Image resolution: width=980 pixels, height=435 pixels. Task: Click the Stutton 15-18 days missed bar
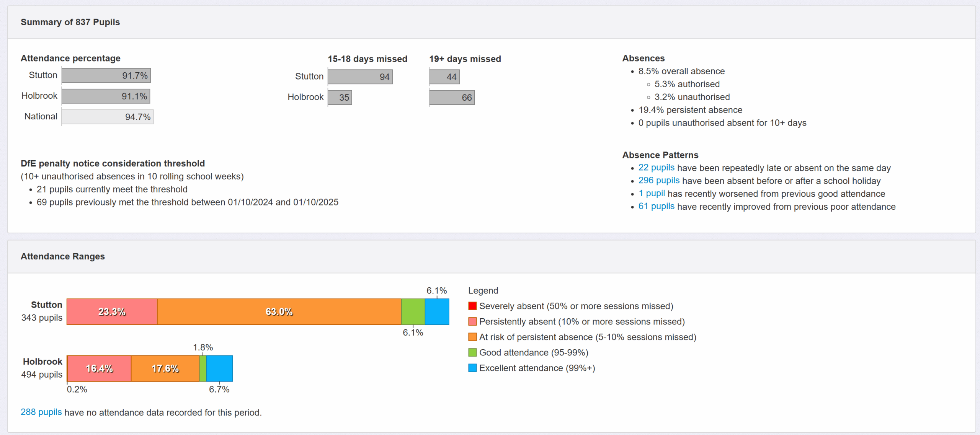(360, 77)
